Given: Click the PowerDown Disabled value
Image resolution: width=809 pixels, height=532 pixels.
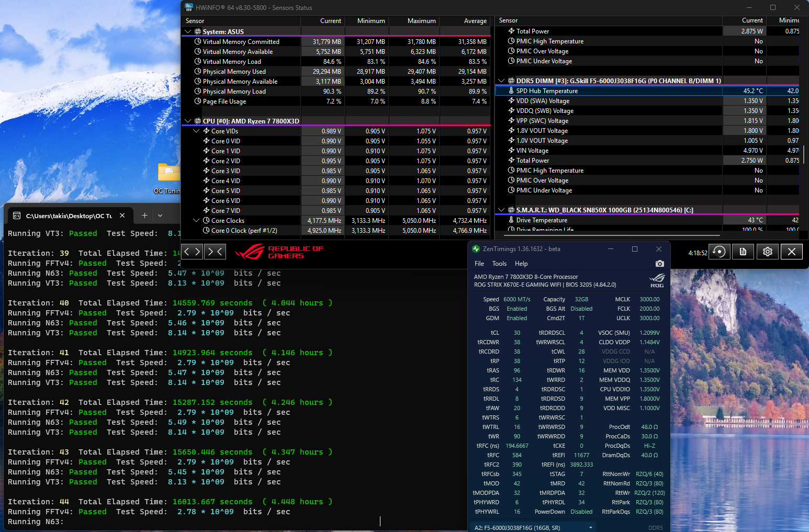Looking at the screenshot, I should click(x=581, y=512).
